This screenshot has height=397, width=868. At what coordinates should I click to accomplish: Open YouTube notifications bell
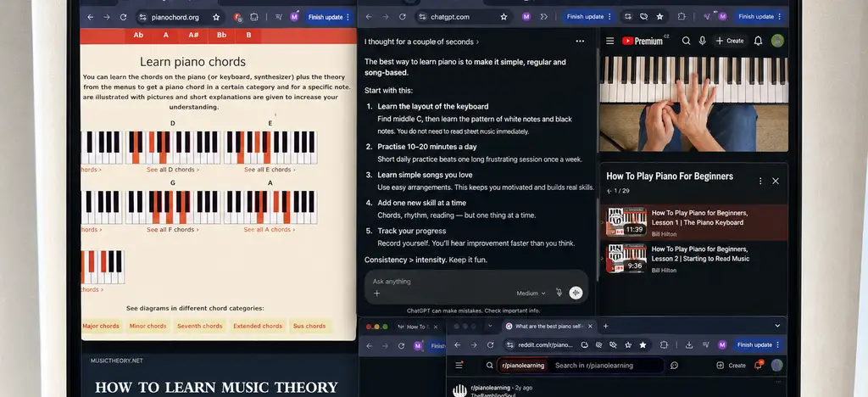[759, 41]
